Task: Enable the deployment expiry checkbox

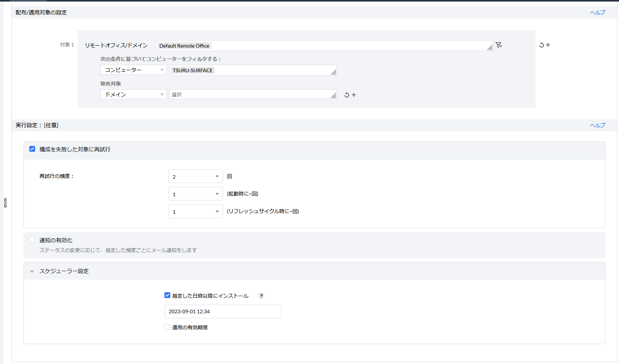Action: coord(167,327)
